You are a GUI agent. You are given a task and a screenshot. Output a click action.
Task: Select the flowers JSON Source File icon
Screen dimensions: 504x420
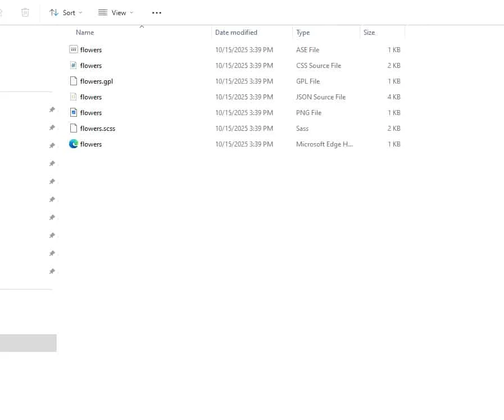click(x=73, y=97)
